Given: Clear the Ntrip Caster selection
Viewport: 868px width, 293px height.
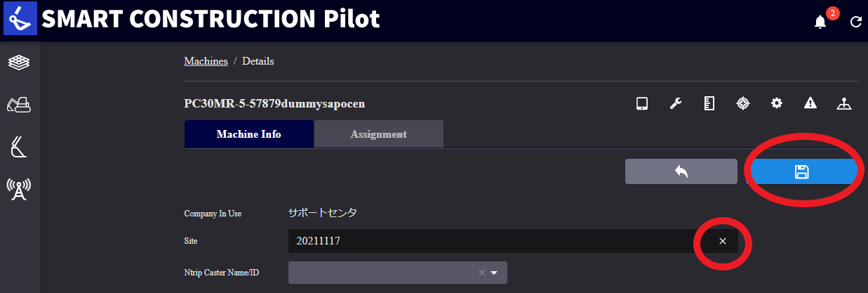Looking at the screenshot, I should coord(481,273).
